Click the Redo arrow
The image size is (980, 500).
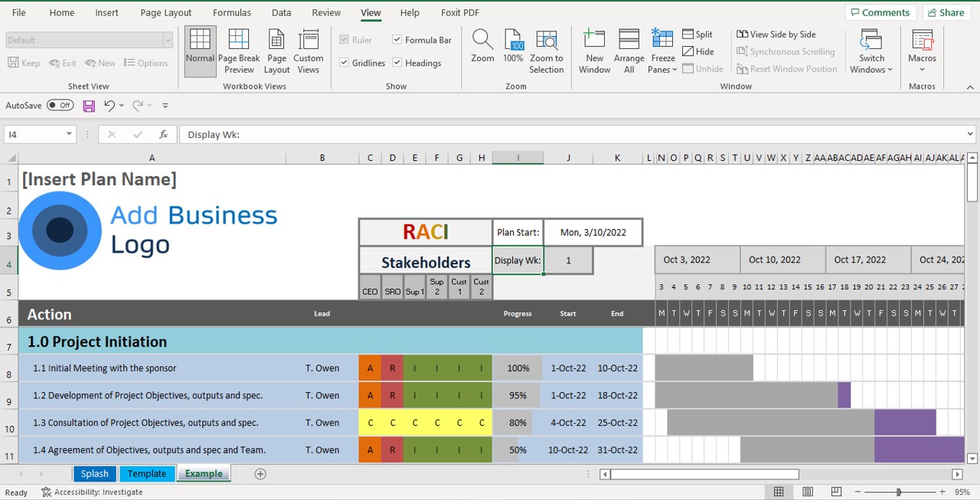click(137, 106)
